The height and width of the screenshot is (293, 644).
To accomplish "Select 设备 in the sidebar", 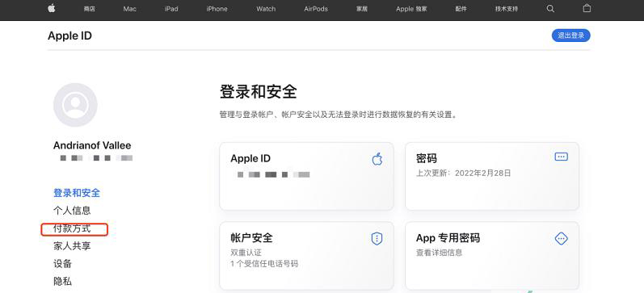I will pos(62,263).
